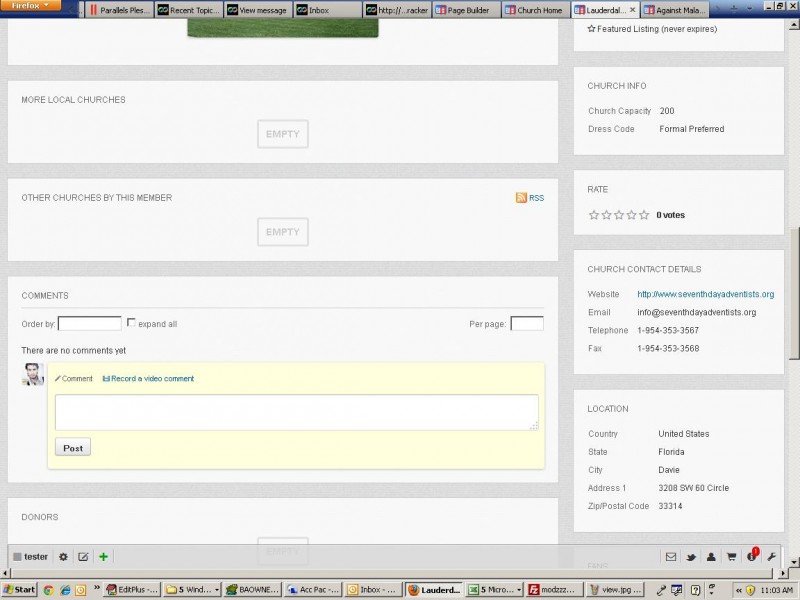Click the fax number 1-954-353-3568
This screenshot has height=600, width=800.
tap(668, 348)
